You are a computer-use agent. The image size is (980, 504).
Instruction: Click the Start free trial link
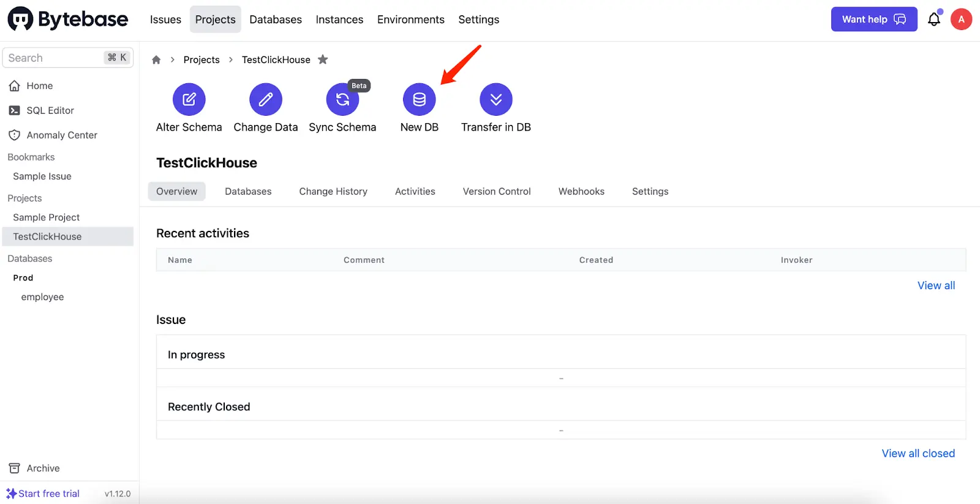[43, 494]
